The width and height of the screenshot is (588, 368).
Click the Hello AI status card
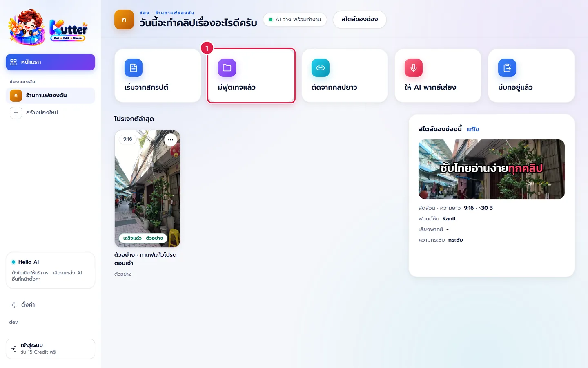pos(50,270)
